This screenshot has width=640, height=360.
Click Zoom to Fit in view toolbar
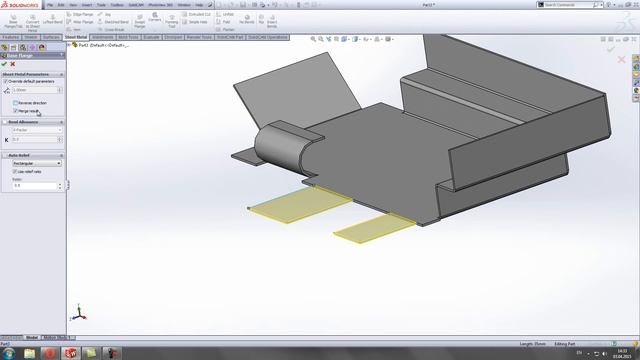pyautogui.click(x=313, y=39)
